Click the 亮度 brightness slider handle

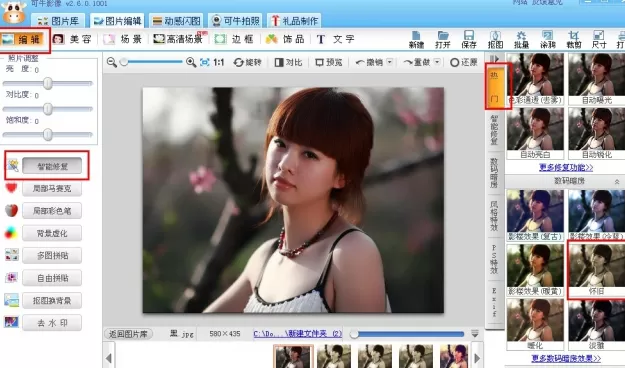(x=48, y=83)
